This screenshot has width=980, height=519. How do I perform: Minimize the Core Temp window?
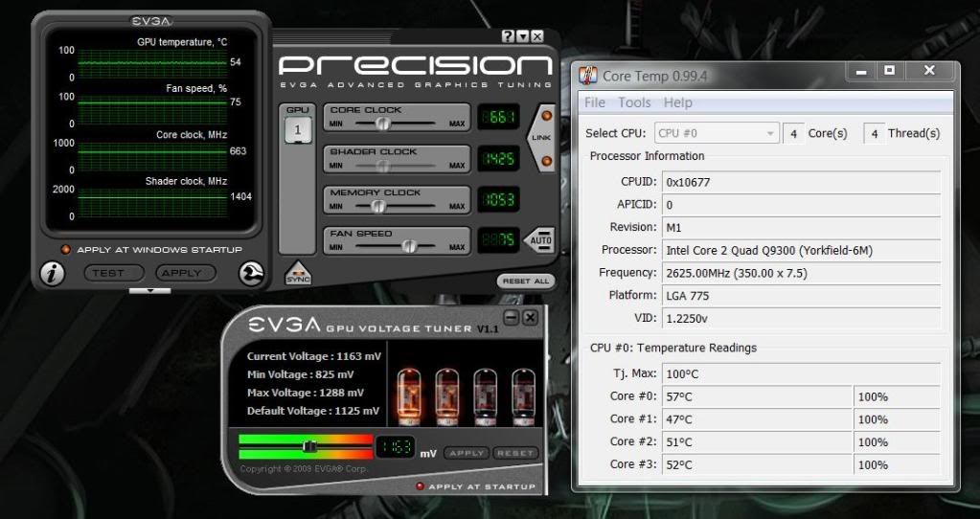tap(862, 71)
